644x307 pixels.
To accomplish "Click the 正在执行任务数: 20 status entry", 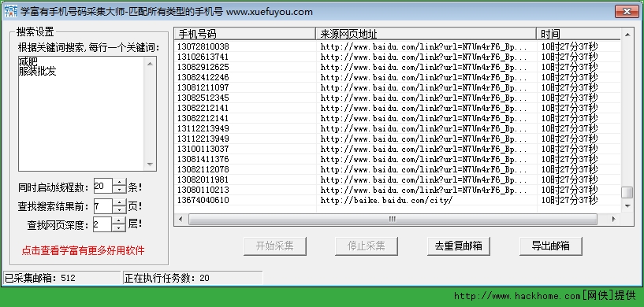I will 192,278.
